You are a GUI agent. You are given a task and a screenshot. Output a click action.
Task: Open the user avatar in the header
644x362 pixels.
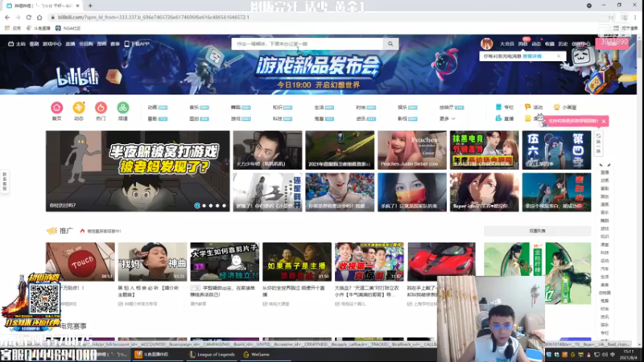[487, 43]
